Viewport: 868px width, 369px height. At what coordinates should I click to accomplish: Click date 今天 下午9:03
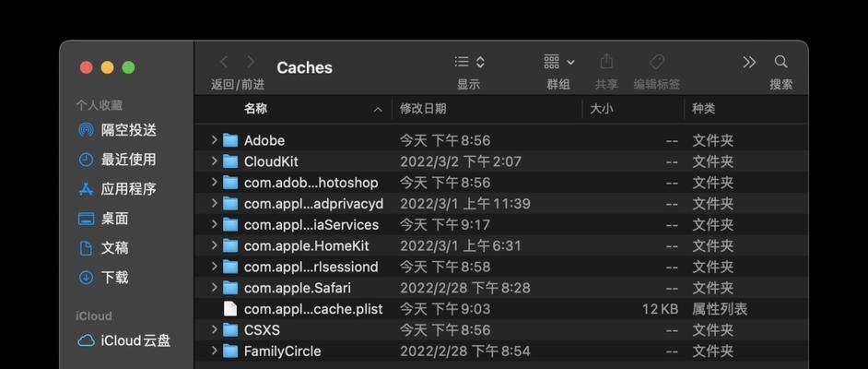445,309
